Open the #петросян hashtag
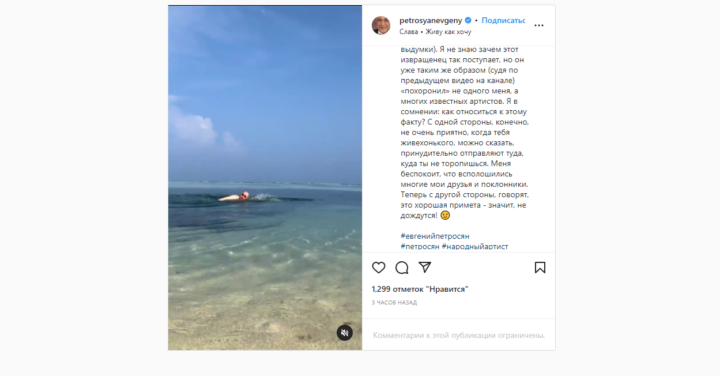 coord(420,247)
